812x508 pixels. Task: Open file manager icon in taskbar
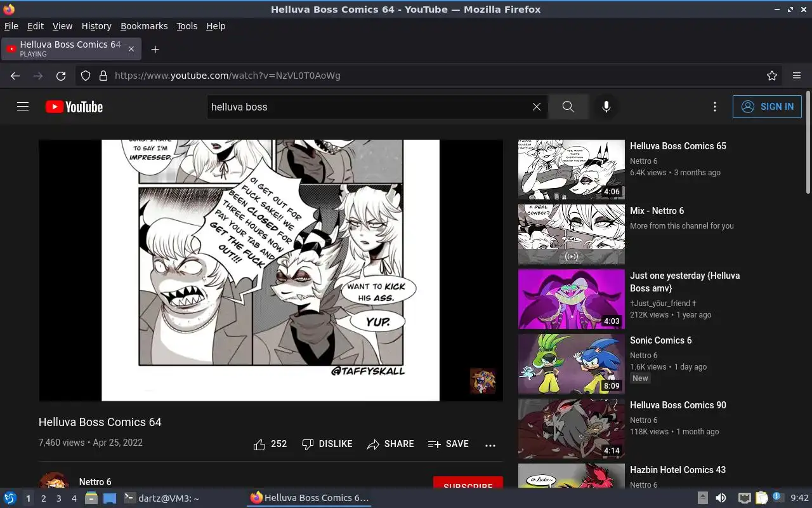91,498
